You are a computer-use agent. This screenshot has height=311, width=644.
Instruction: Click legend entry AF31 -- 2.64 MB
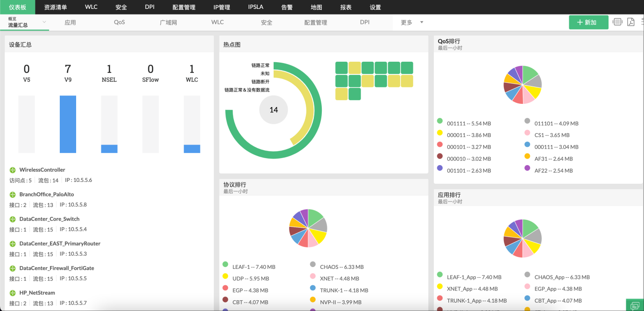tap(554, 159)
